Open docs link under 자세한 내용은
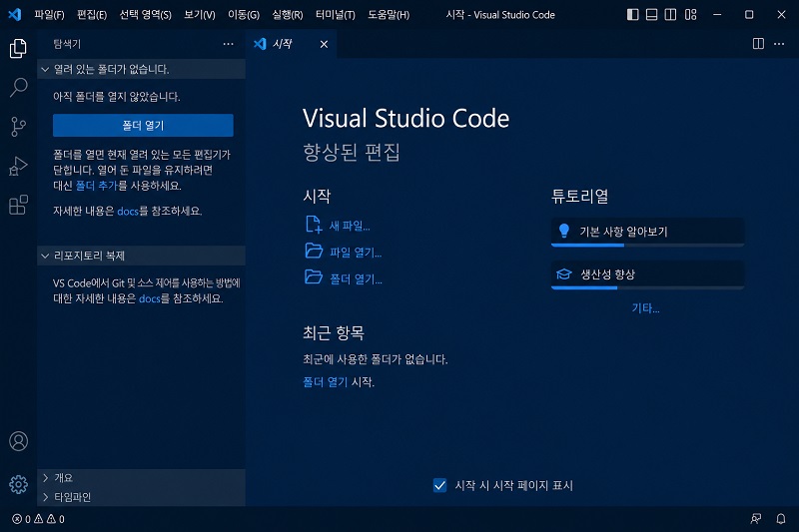This screenshot has height=532, width=799. (128, 212)
